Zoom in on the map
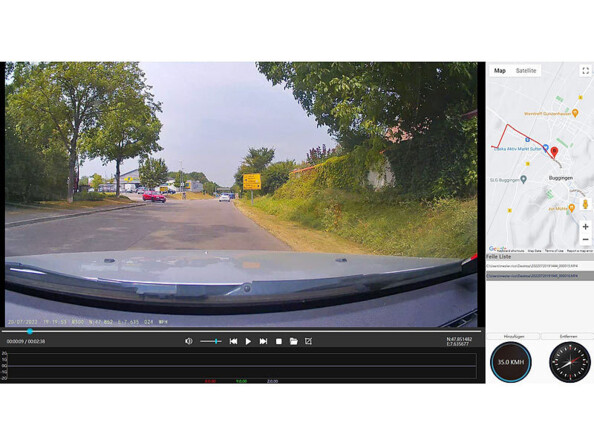 point(585,227)
